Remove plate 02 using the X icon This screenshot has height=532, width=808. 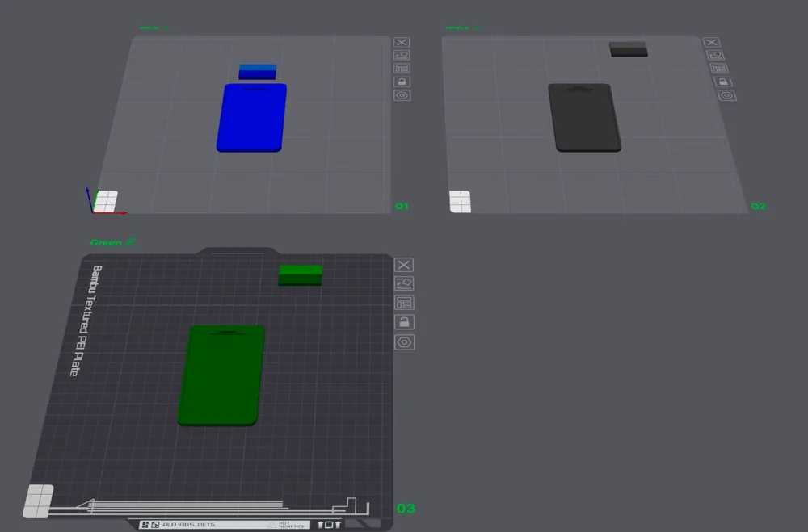pos(711,42)
